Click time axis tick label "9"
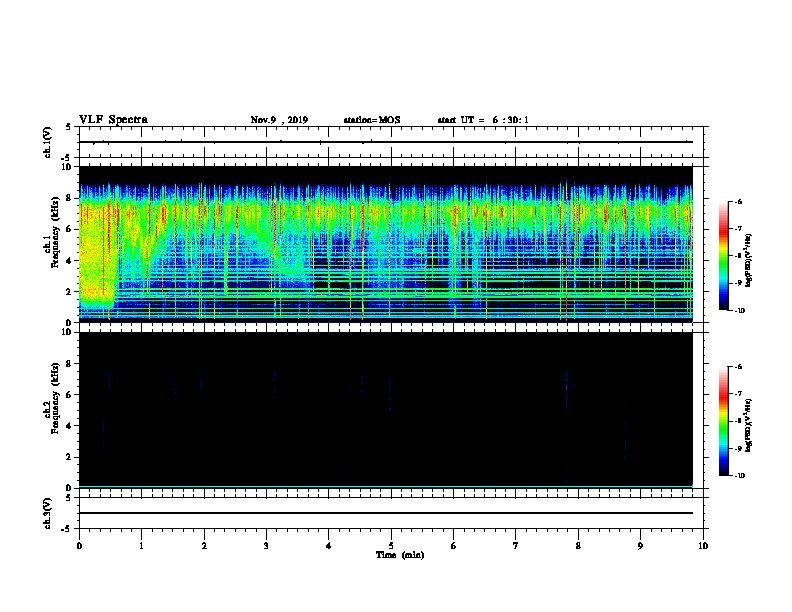The width and height of the screenshot is (792, 612). pos(640,546)
